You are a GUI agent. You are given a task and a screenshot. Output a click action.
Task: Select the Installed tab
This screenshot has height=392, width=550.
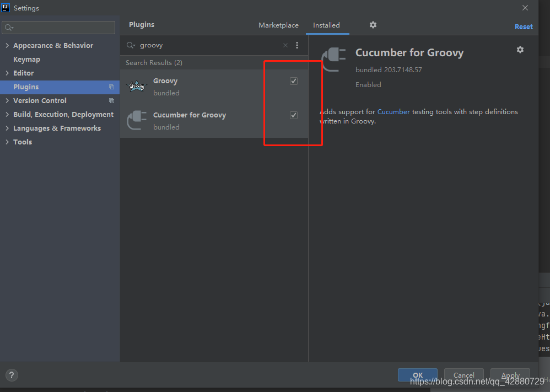(326, 25)
